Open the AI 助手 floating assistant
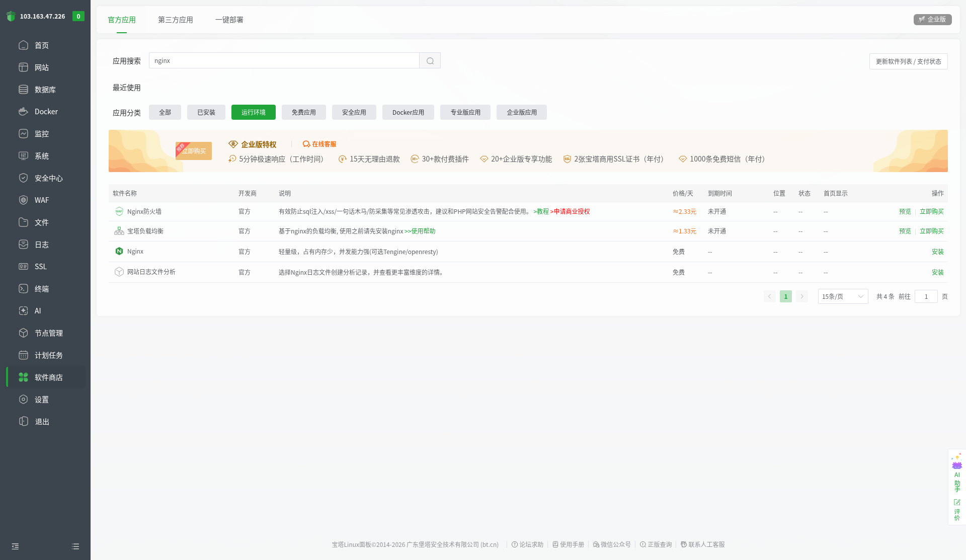 click(x=957, y=472)
